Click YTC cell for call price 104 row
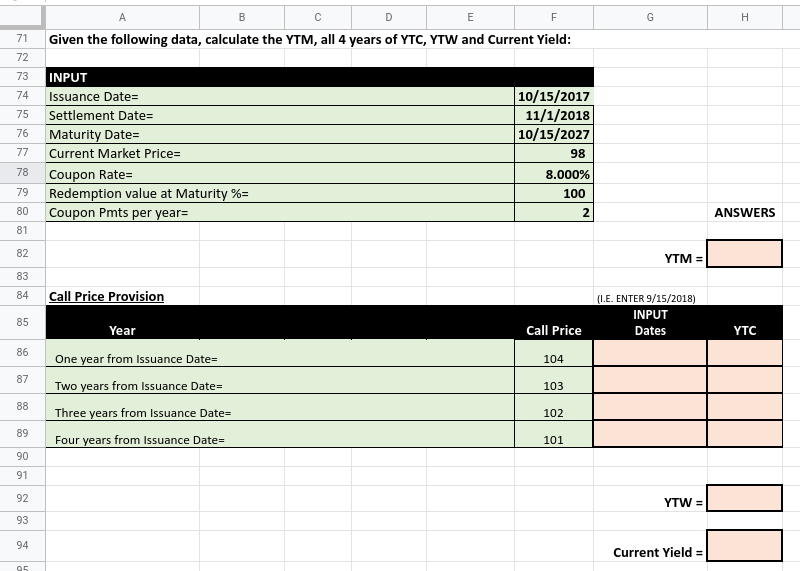 coord(745,353)
